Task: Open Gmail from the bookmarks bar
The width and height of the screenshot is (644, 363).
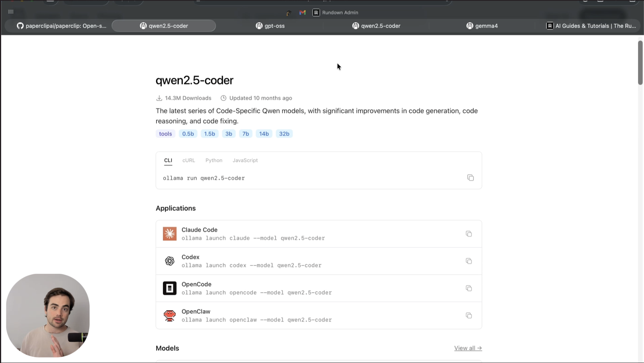Action: pos(302,12)
